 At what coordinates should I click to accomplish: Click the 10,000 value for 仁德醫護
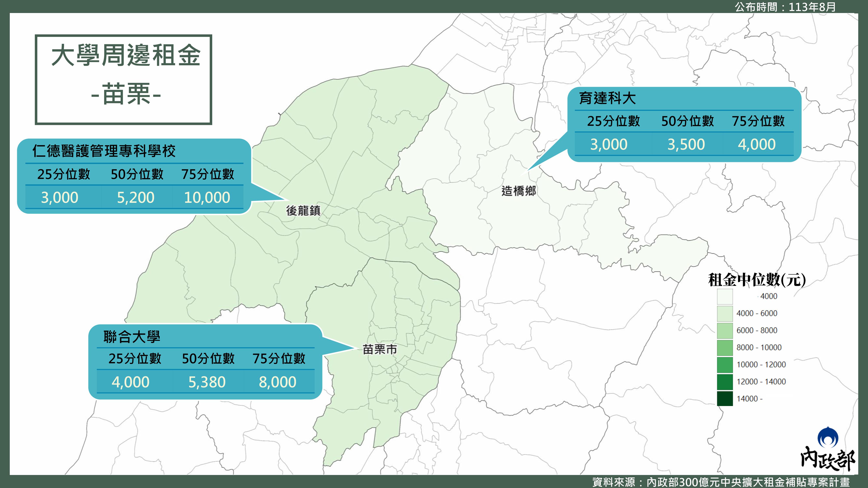pyautogui.click(x=207, y=197)
